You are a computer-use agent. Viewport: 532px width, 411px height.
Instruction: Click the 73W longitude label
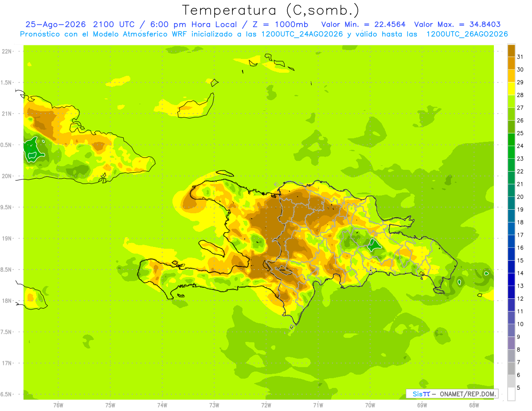(214, 405)
